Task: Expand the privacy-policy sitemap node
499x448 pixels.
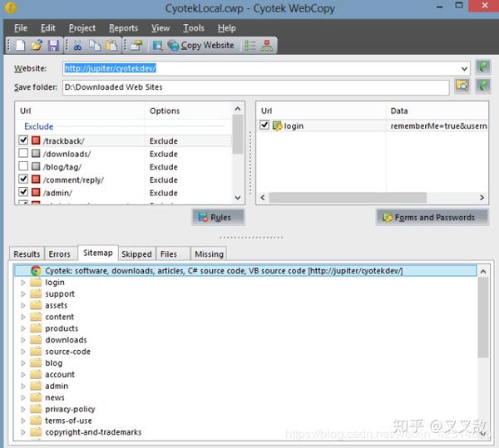Action: (23, 409)
